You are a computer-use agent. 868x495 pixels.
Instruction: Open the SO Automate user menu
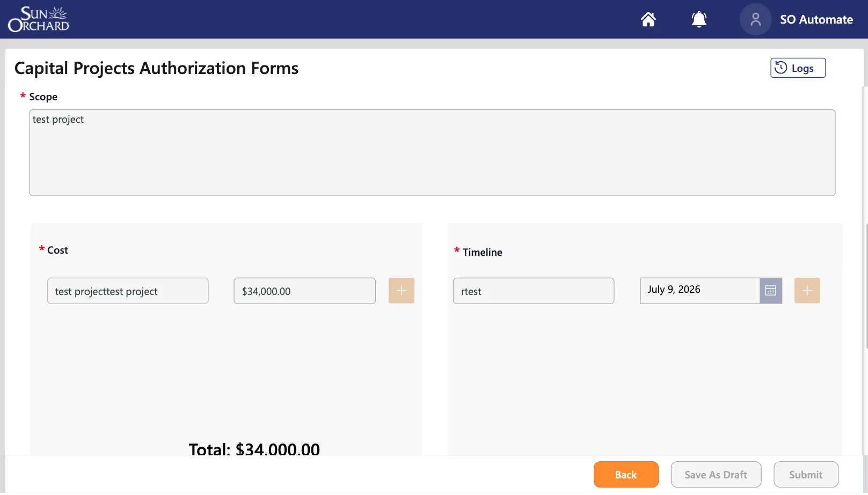point(816,20)
